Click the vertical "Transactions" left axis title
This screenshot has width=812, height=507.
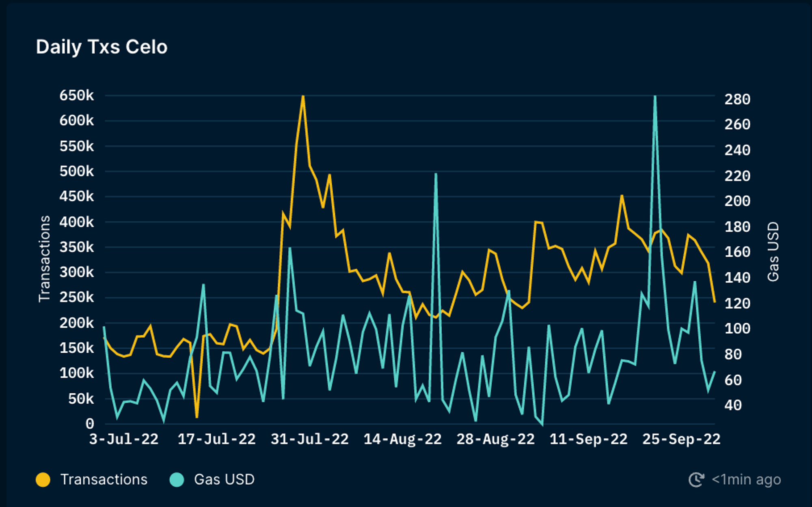point(44,259)
